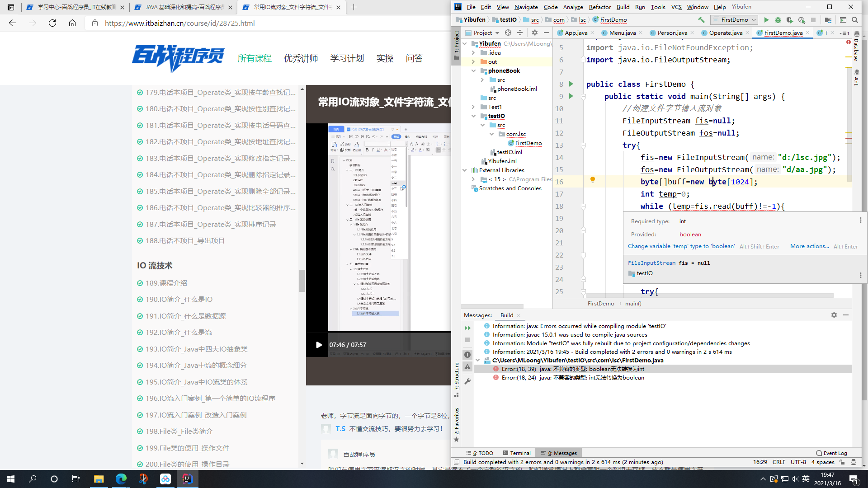Open the yellow intention light bulb
Image resolution: width=868 pixels, height=488 pixels.
click(x=593, y=180)
